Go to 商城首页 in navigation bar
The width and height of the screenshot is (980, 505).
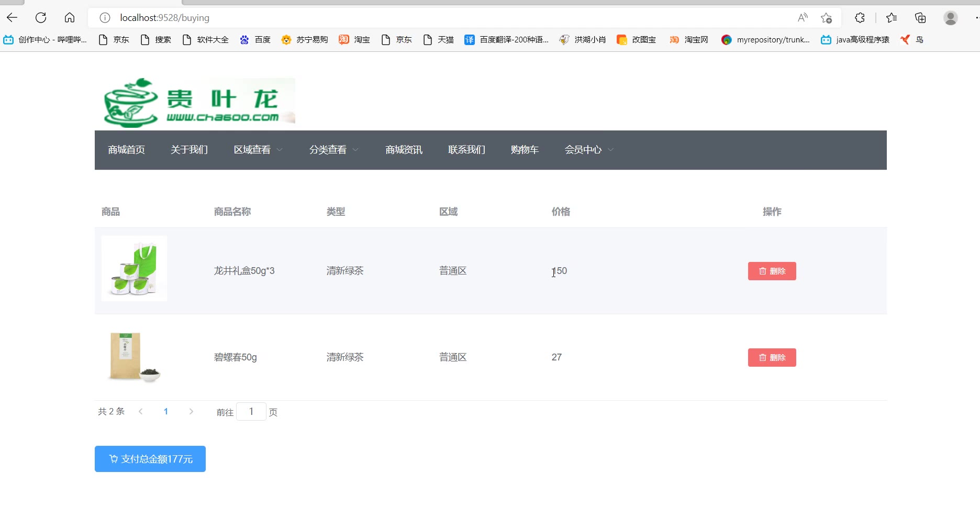tap(126, 150)
